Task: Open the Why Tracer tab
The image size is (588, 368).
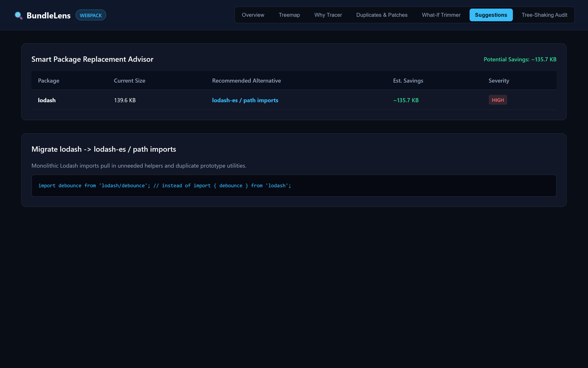Action: [328, 15]
